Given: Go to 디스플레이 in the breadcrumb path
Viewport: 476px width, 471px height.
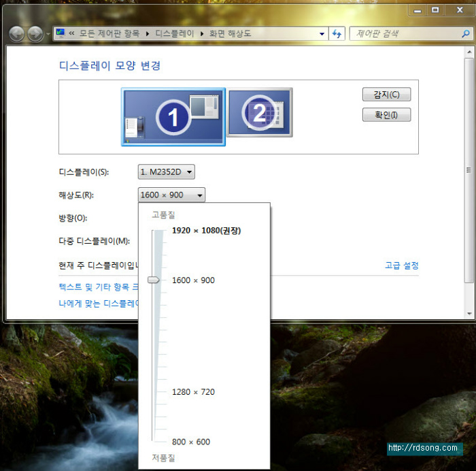Looking at the screenshot, I should [174, 33].
